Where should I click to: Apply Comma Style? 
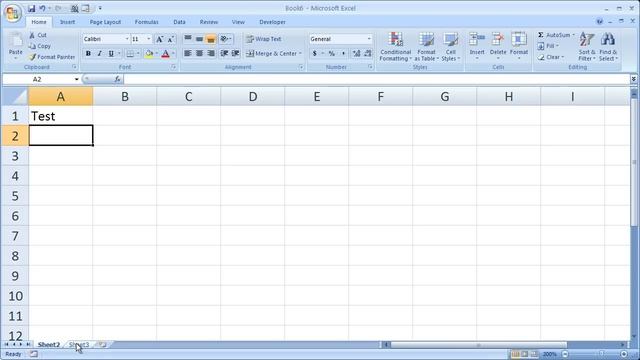click(x=343, y=53)
